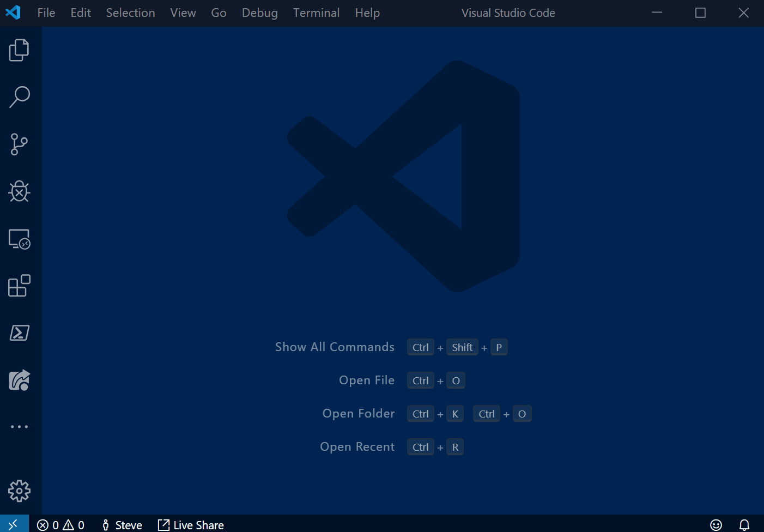764x532 pixels.
Task: Open the Go menu
Action: point(219,13)
